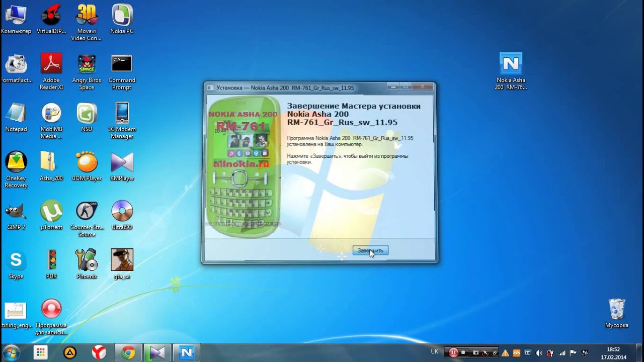This screenshot has width=644, height=362.
Task: Open Action Center flag tray icon
Action: (573, 353)
